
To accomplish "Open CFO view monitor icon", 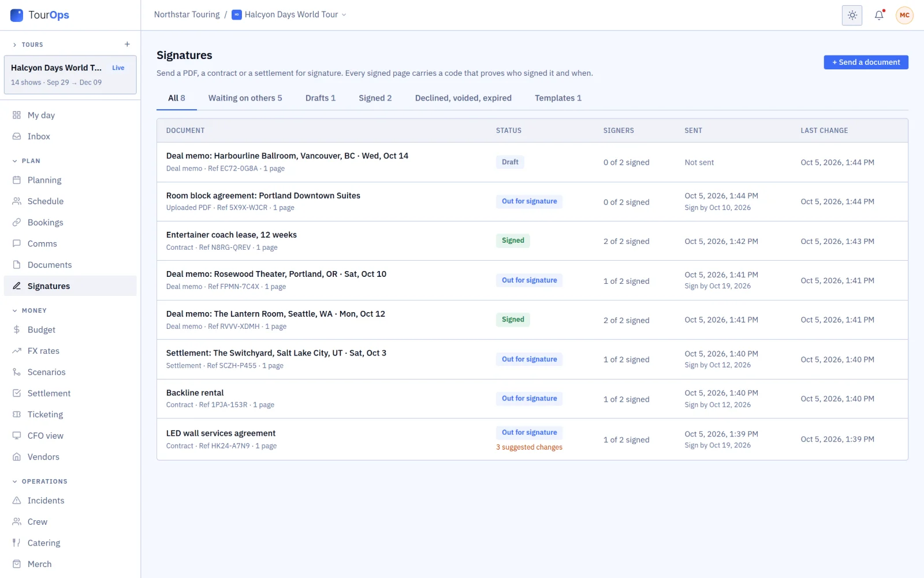I will pos(17,436).
